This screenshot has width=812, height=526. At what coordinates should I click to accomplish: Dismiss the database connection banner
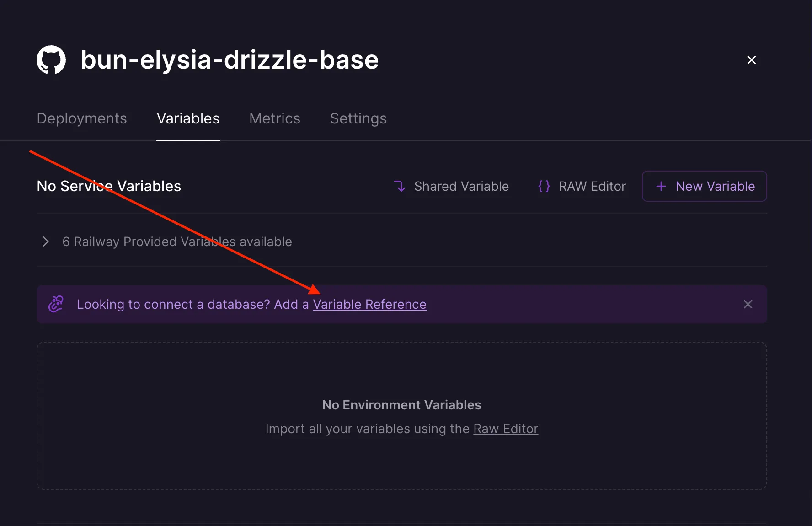pos(748,304)
